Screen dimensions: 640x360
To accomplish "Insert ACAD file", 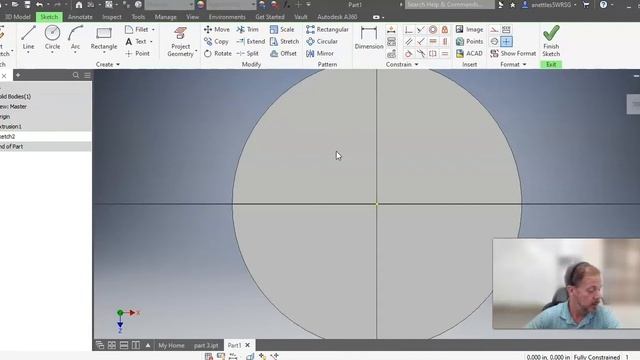I will [469, 53].
